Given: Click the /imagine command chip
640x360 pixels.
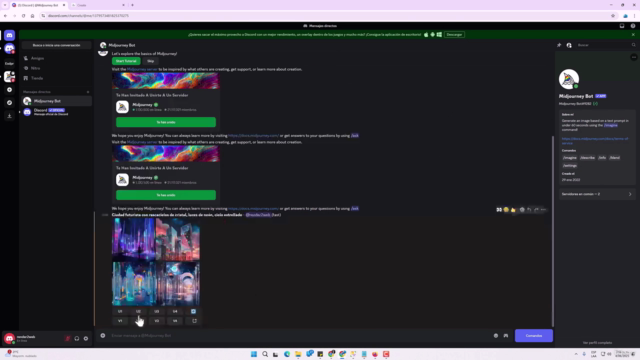Looking at the screenshot, I should (570, 158).
